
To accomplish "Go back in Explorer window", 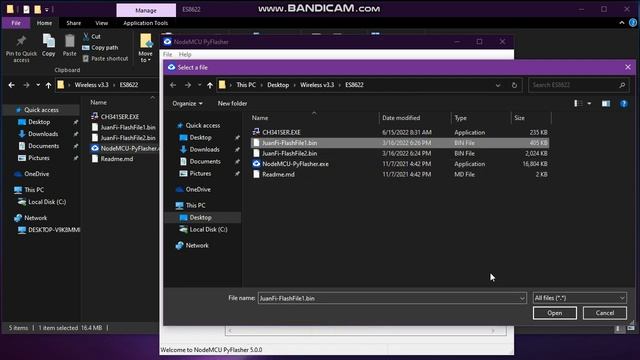I will tap(11, 85).
